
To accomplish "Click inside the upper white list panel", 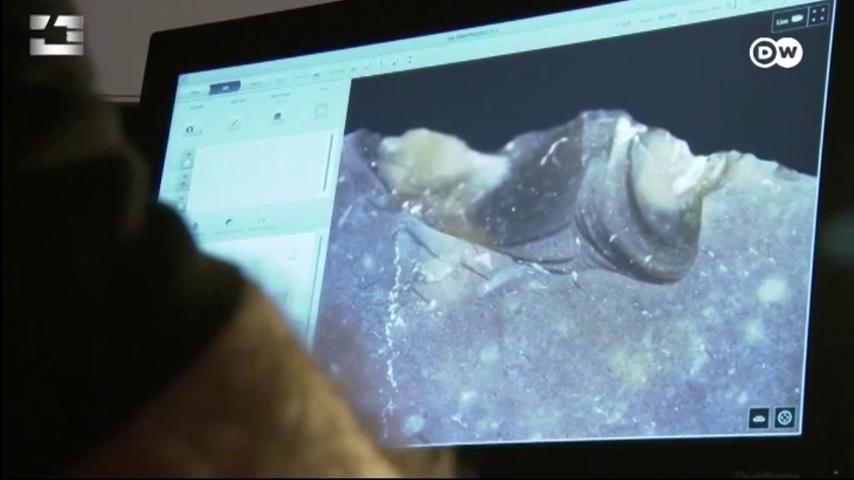I will pos(259,170).
